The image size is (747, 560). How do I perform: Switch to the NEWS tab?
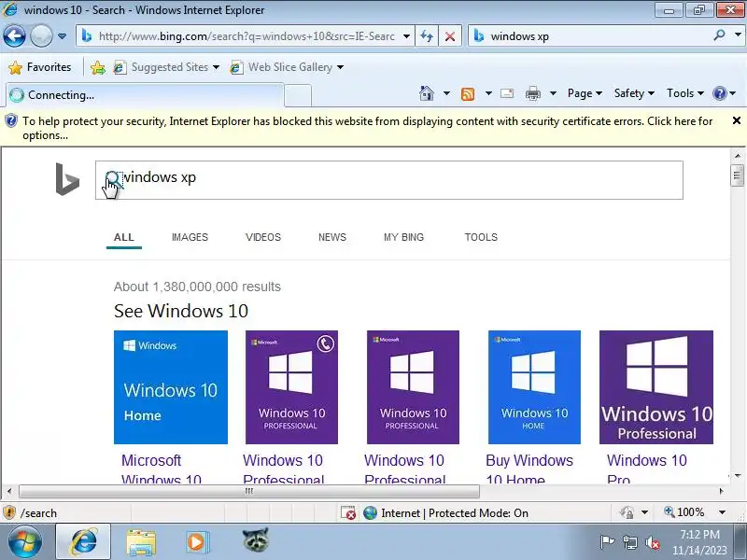coord(332,237)
